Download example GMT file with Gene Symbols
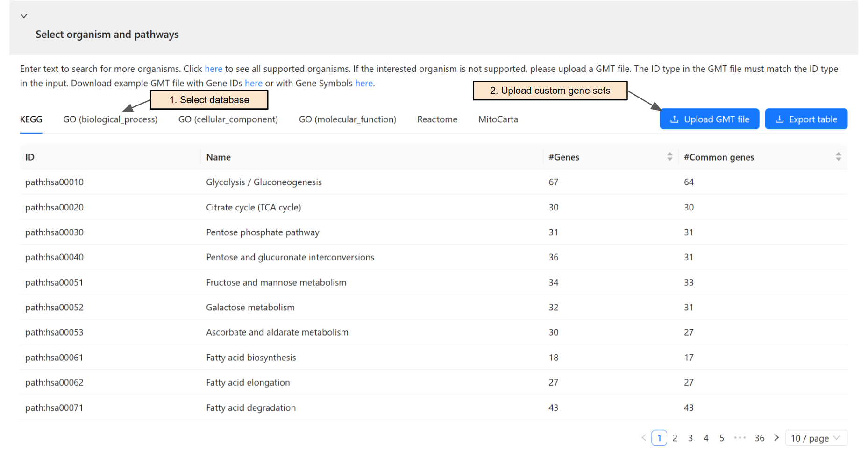The width and height of the screenshot is (868, 449). (364, 83)
